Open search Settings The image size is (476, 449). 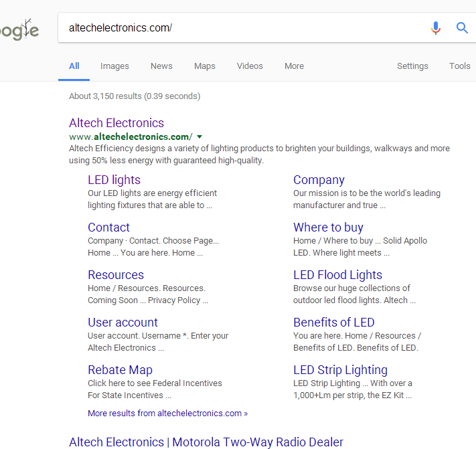(x=412, y=66)
